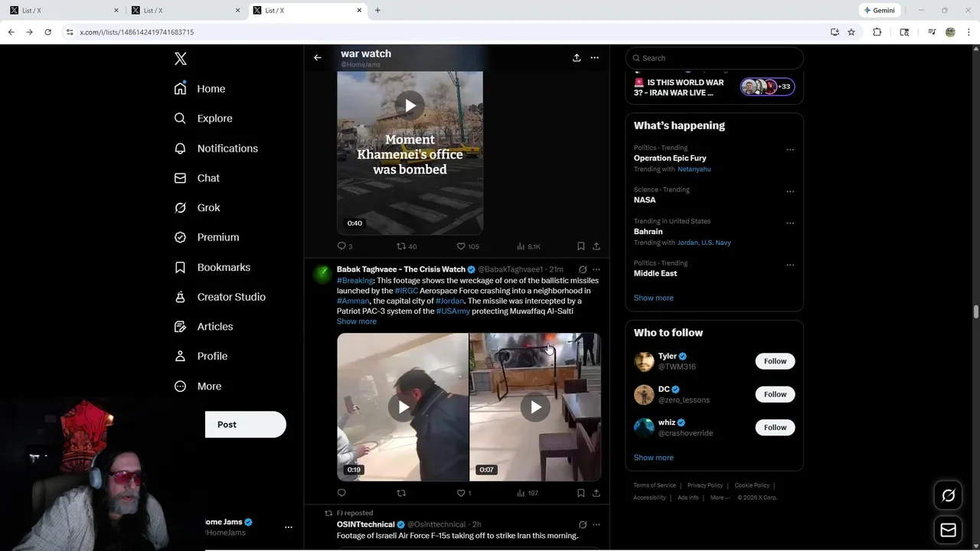The image size is (980, 551).
Task: Expand the More menu in the sidebar
Action: [198, 386]
